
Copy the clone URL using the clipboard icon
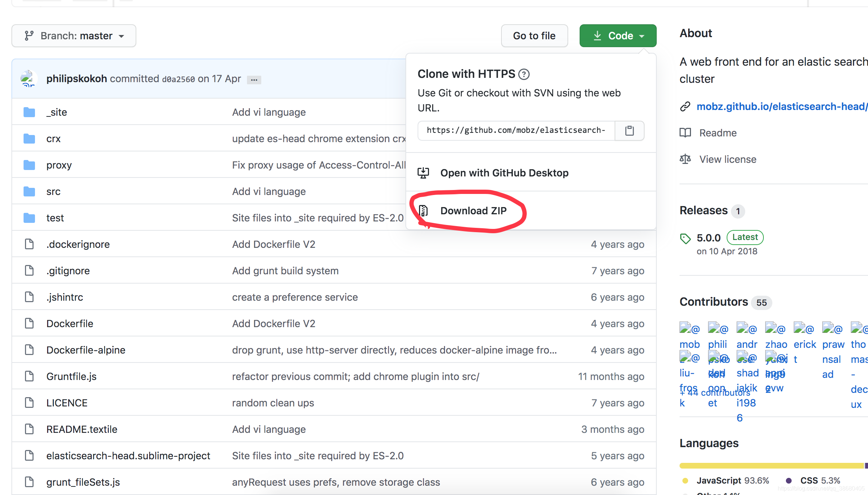coord(629,130)
